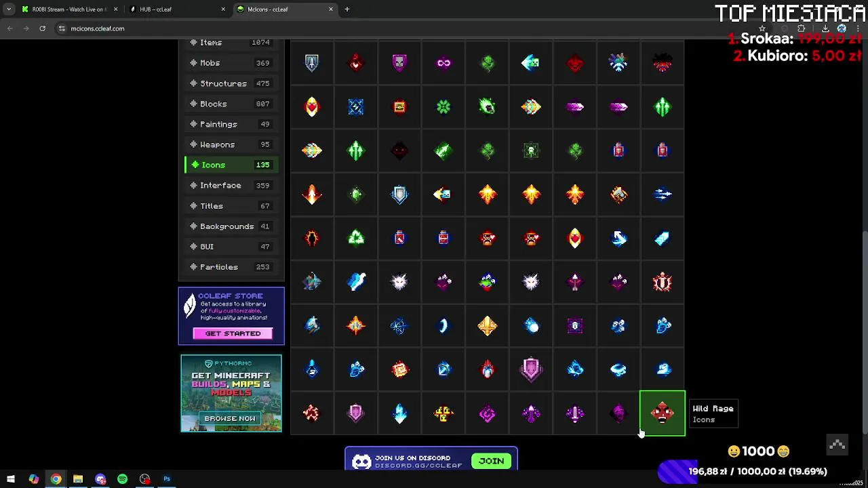Switch to the ROBBI Stream browser tab
Image resolution: width=868 pixels, height=488 pixels.
click(x=69, y=9)
